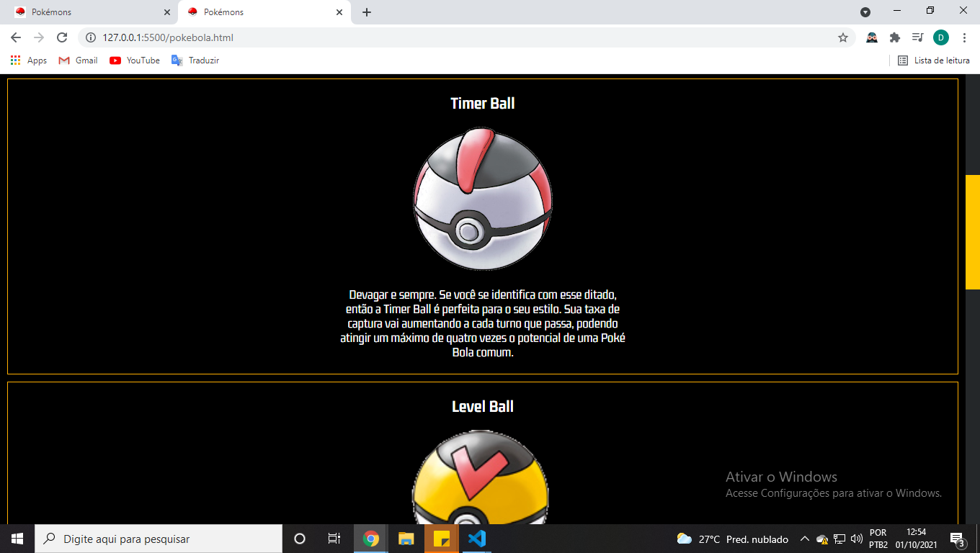This screenshot has height=553, width=980.
Task: Click the POR PTB2 language indicator
Action: pyautogui.click(x=878, y=539)
